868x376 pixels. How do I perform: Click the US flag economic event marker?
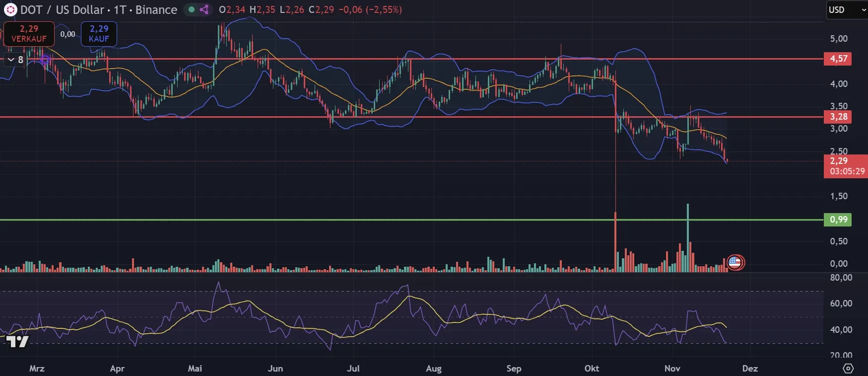735,262
